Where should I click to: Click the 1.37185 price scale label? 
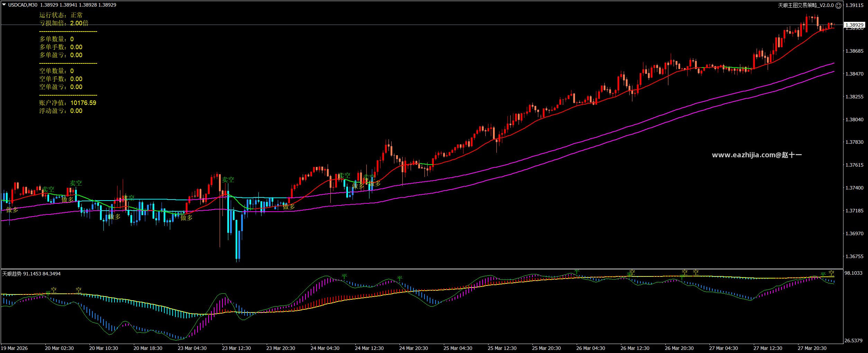click(854, 211)
